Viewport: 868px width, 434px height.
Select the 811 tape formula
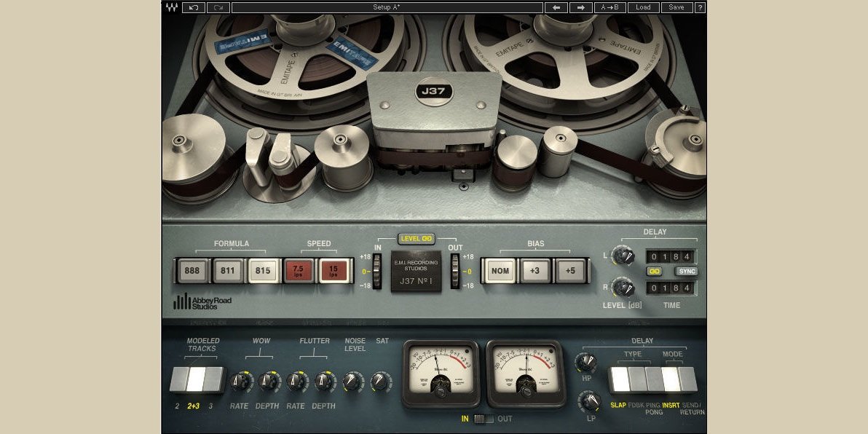click(x=227, y=270)
